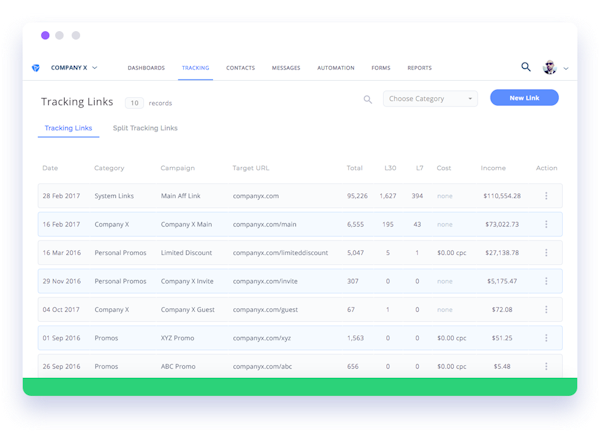Open action menu for Company X Guest row
Screen dimensions: 600x437
click(546, 310)
